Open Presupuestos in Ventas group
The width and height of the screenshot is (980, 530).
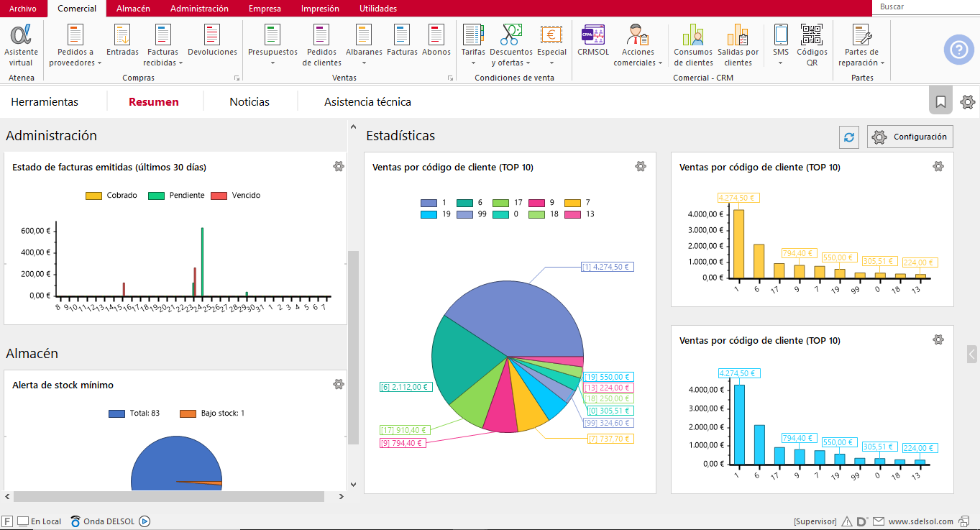click(273, 46)
